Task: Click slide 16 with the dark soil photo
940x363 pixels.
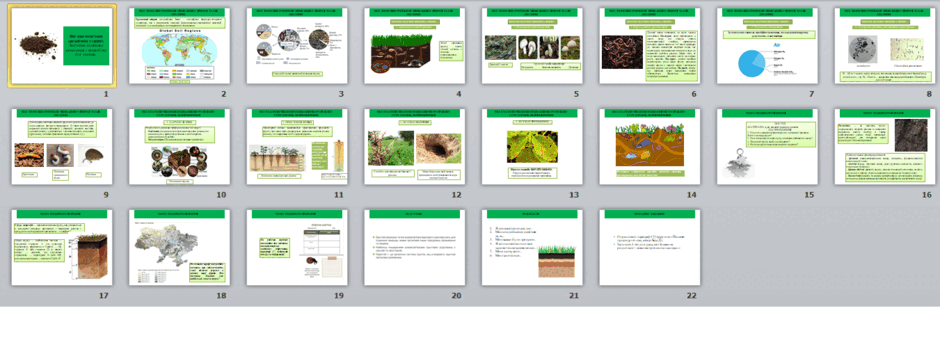Action: 884,147
